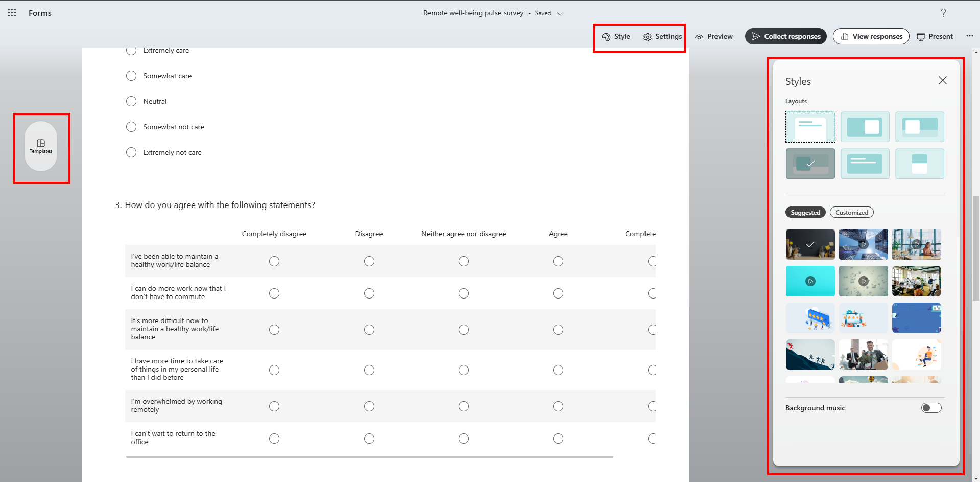This screenshot has height=482, width=980.
Task: Select the Extremely care option
Action: (131, 50)
